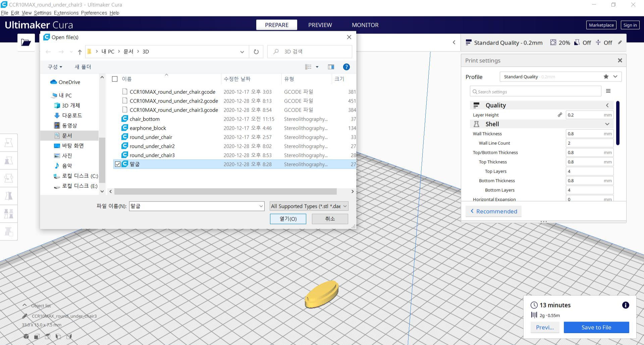The width and height of the screenshot is (644, 345).
Task: Switch to right side view cube icon
Action: (x=69, y=336)
